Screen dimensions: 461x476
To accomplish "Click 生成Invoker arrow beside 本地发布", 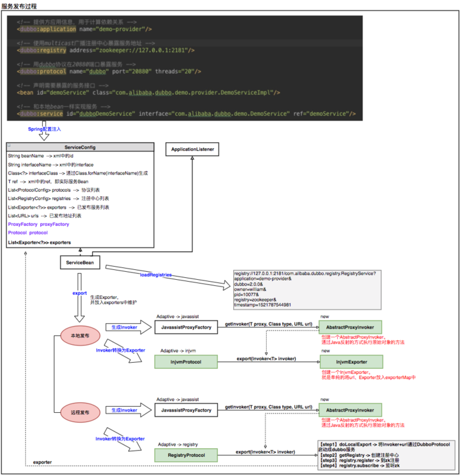I will 128,327.
